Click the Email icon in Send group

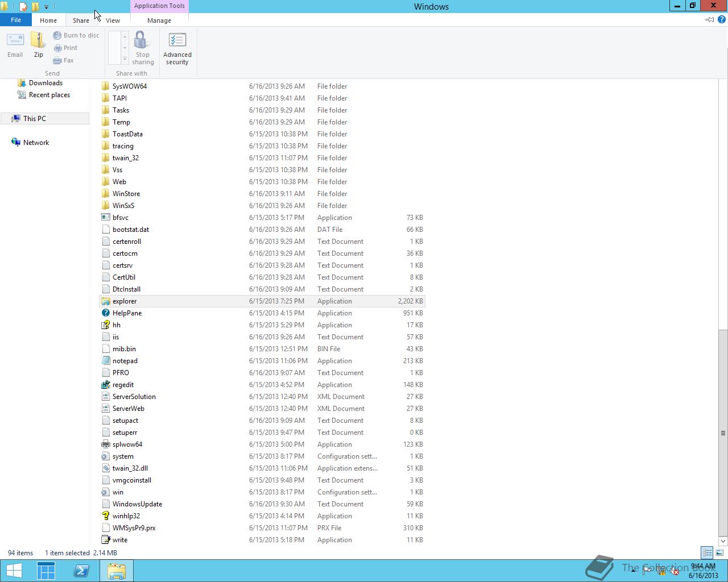15,41
